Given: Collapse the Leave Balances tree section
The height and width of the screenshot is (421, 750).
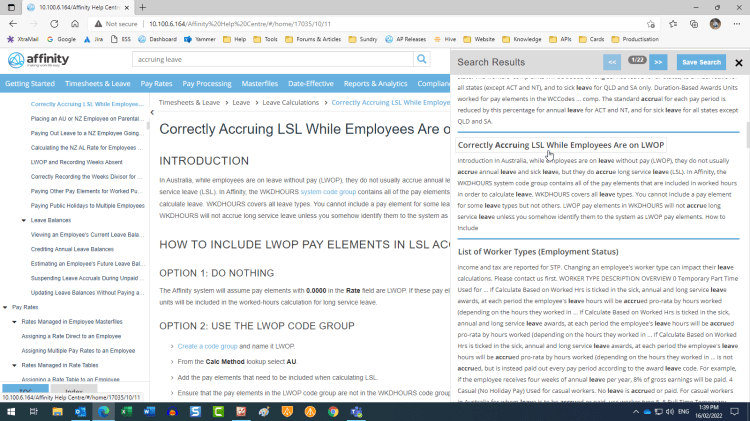Looking at the screenshot, I should (22, 219).
